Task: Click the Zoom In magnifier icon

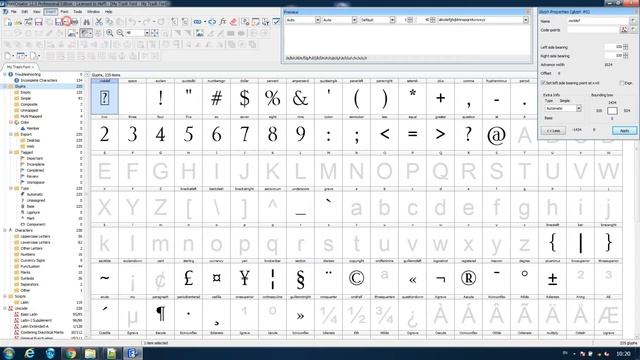Action: click(110, 33)
